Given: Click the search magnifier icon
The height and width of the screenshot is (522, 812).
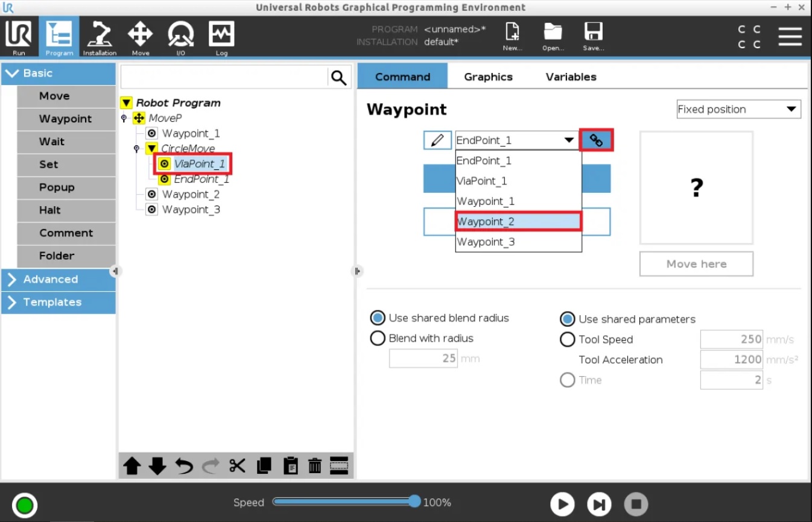Looking at the screenshot, I should click(339, 77).
